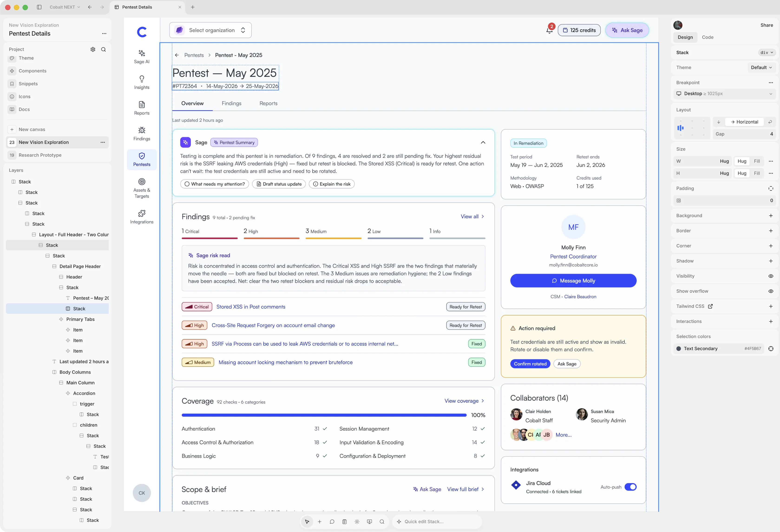Open the Select organization dropdown

210,30
